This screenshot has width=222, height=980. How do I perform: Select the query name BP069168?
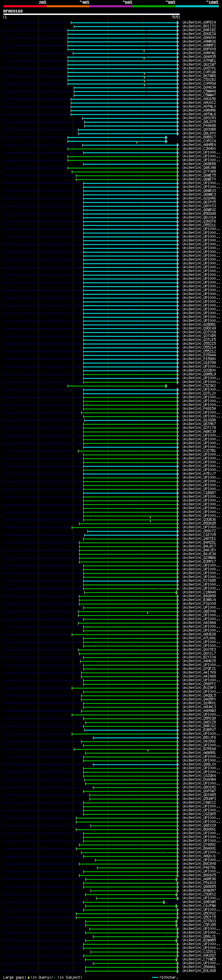[13, 11]
